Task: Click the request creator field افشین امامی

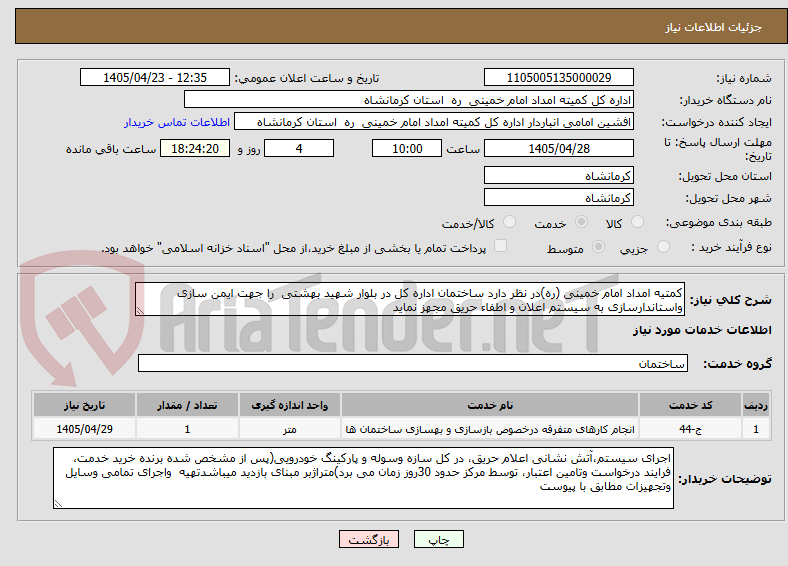Action: coord(434,122)
